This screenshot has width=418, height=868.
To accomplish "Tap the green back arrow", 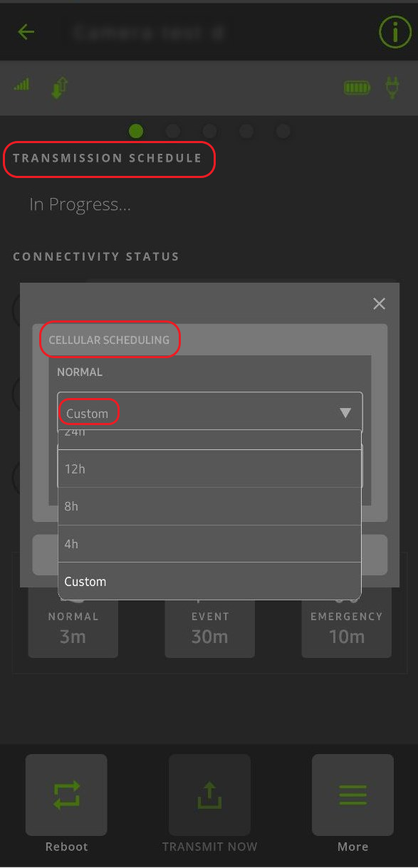I will pyautogui.click(x=26, y=32).
